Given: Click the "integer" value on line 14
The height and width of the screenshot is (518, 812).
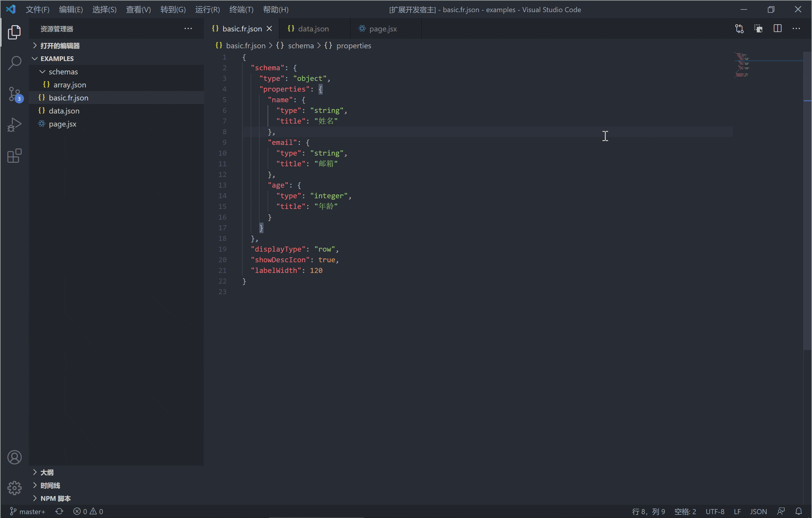Looking at the screenshot, I should pos(329,196).
